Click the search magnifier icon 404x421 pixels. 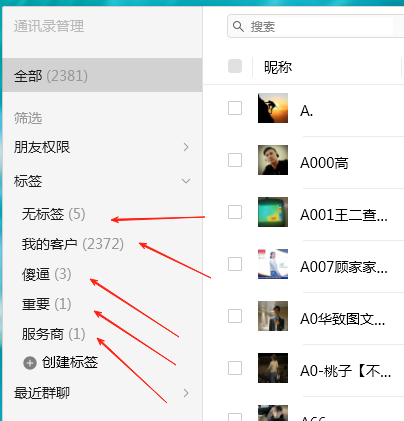point(238,26)
